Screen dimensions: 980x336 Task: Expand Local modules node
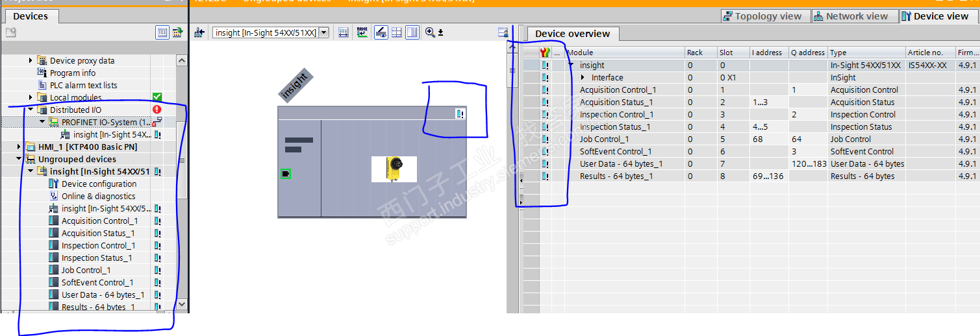coord(31,97)
